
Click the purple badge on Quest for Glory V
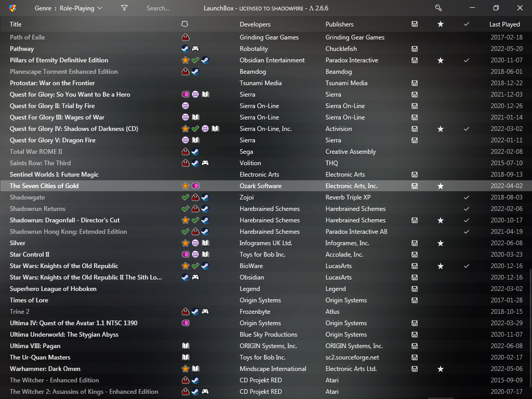point(185,140)
